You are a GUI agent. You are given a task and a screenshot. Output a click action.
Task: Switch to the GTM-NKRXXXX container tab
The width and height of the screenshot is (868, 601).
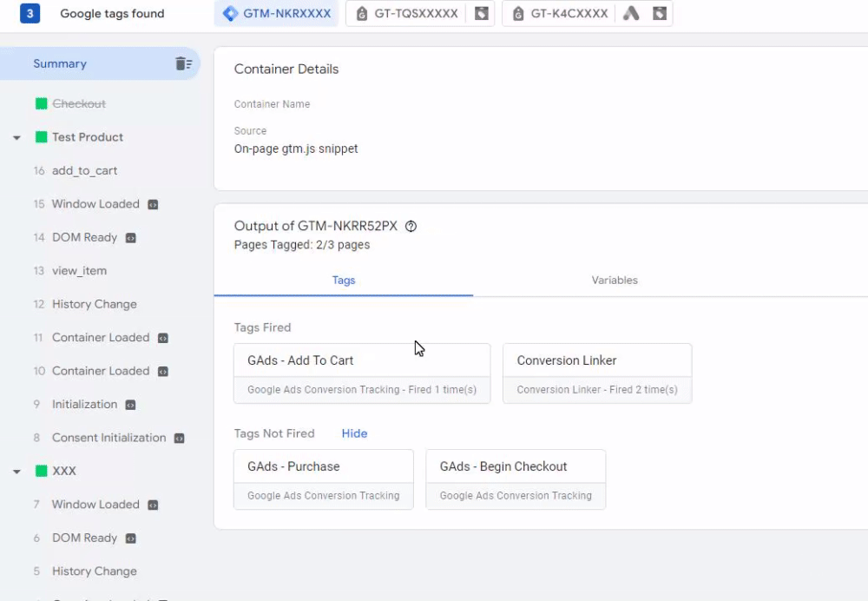pyautogui.click(x=276, y=13)
